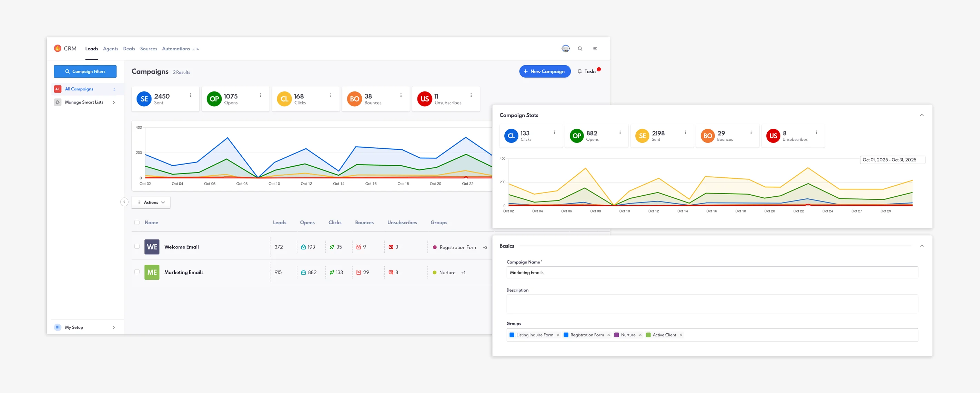Open the Actions dropdown

pyautogui.click(x=151, y=202)
